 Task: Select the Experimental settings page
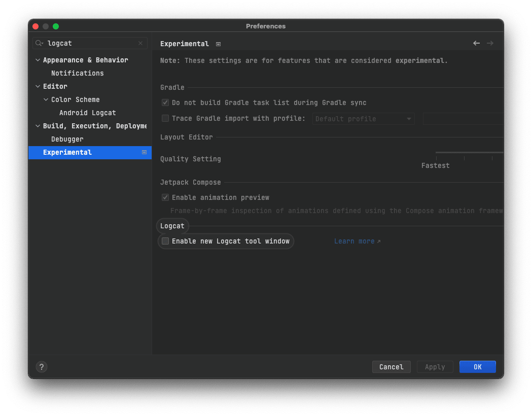point(90,152)
